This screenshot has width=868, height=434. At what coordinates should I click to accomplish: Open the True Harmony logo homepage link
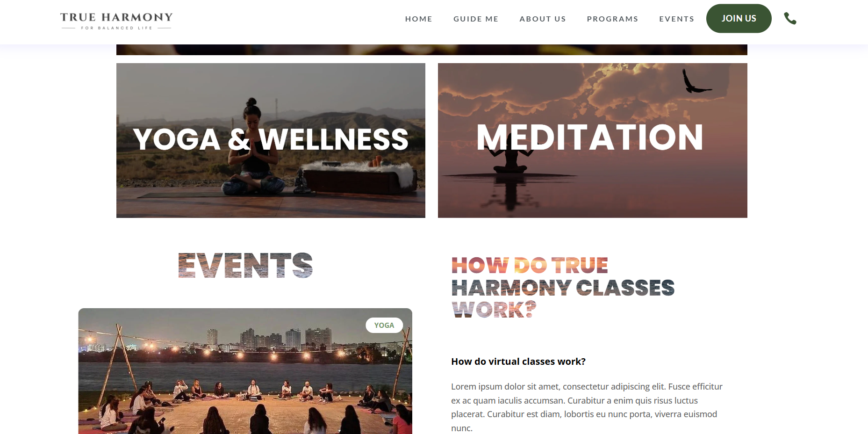pos(116,21)
